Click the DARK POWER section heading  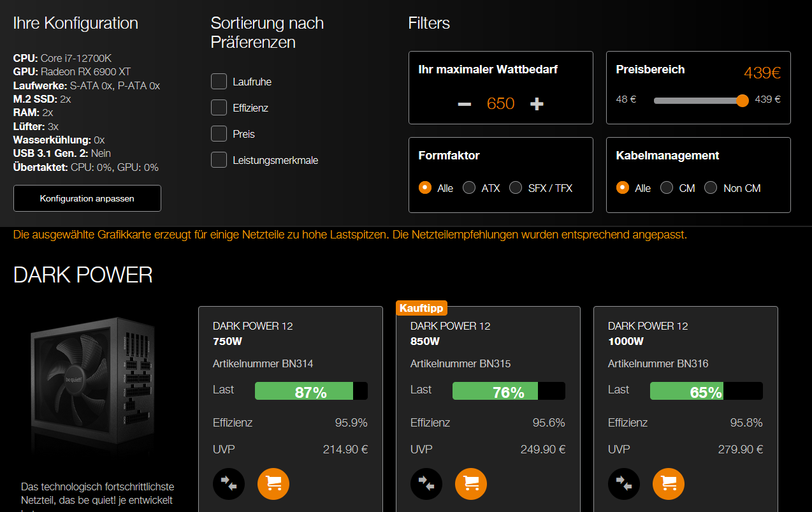coord(83,275)
